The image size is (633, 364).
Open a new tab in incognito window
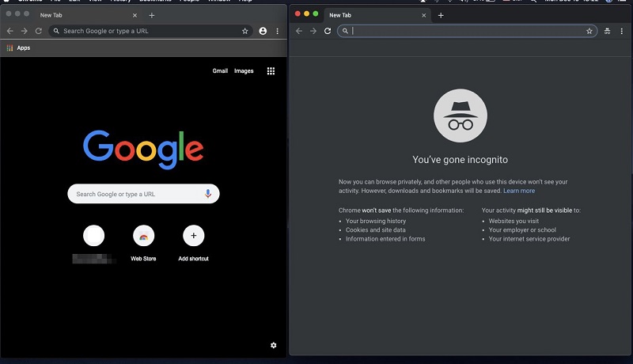tap(441, 15)
